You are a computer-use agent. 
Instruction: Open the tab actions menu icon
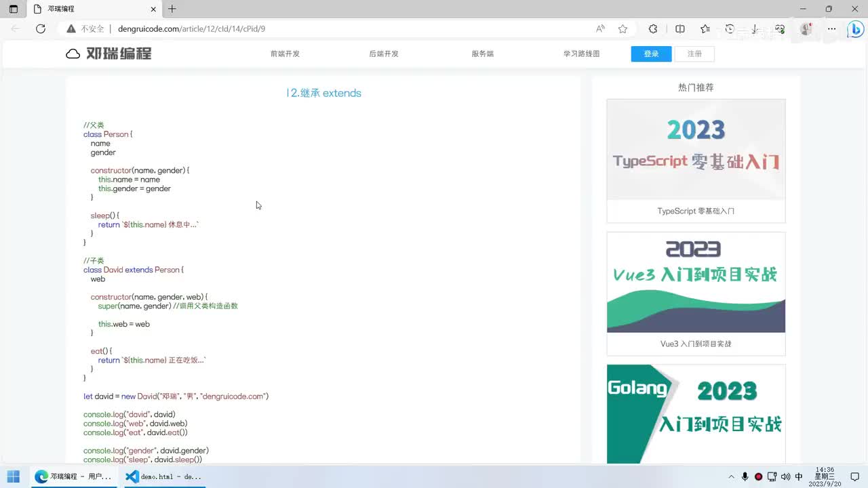coord(14,9)
